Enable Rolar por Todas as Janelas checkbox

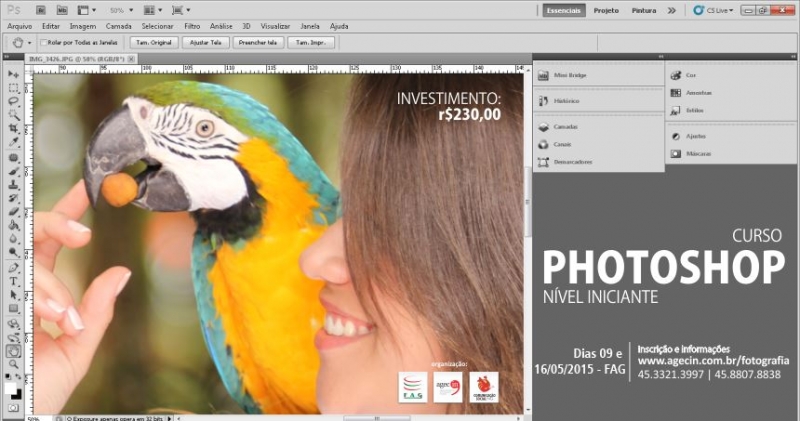[x=42, y=43]
